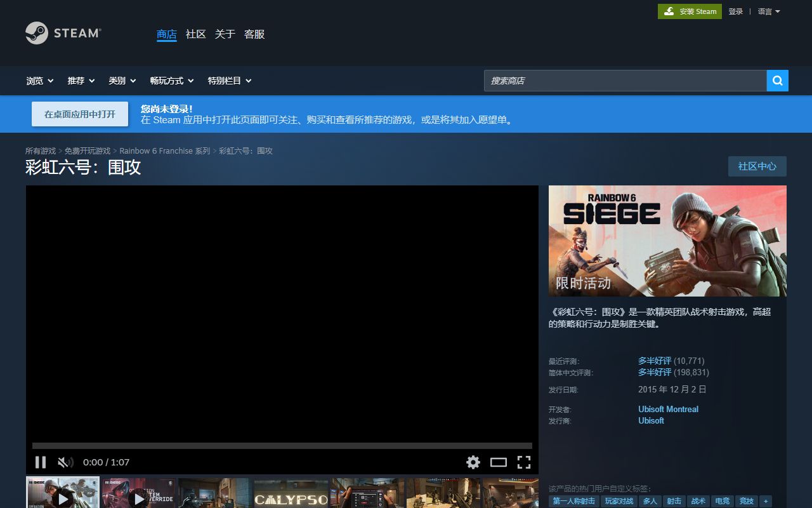Toggle fullscreen on the video player
Image resolution: width=812 pixels, height=508 pixels.
(x=524, y=462)
